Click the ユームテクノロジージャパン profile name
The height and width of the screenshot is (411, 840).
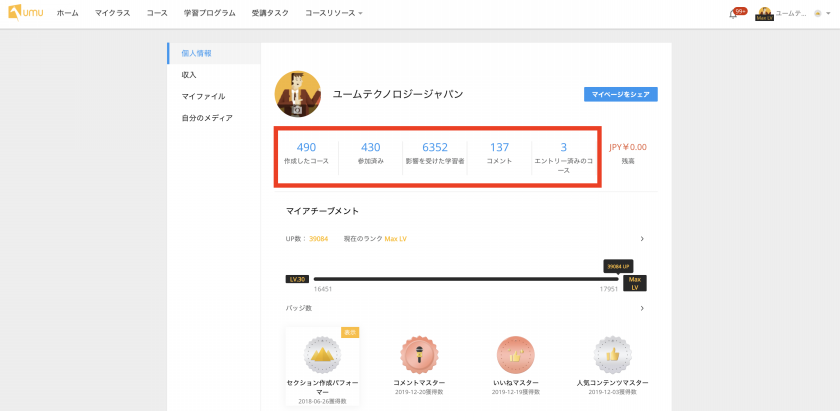(x=398, y=94)
